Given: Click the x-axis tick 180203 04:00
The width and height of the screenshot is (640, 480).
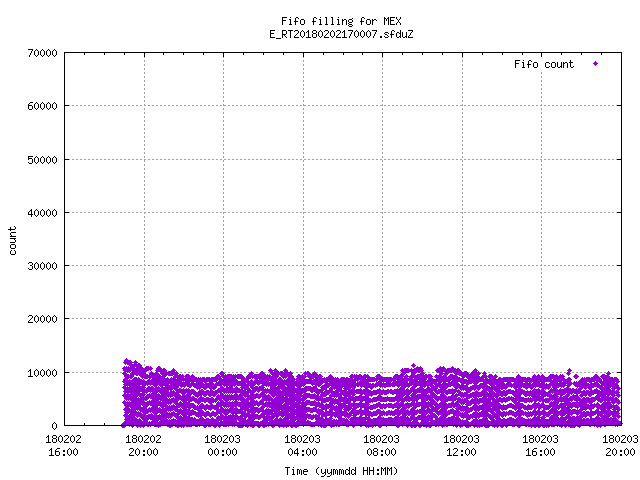Looking at the screenshot, I should 302,445.
